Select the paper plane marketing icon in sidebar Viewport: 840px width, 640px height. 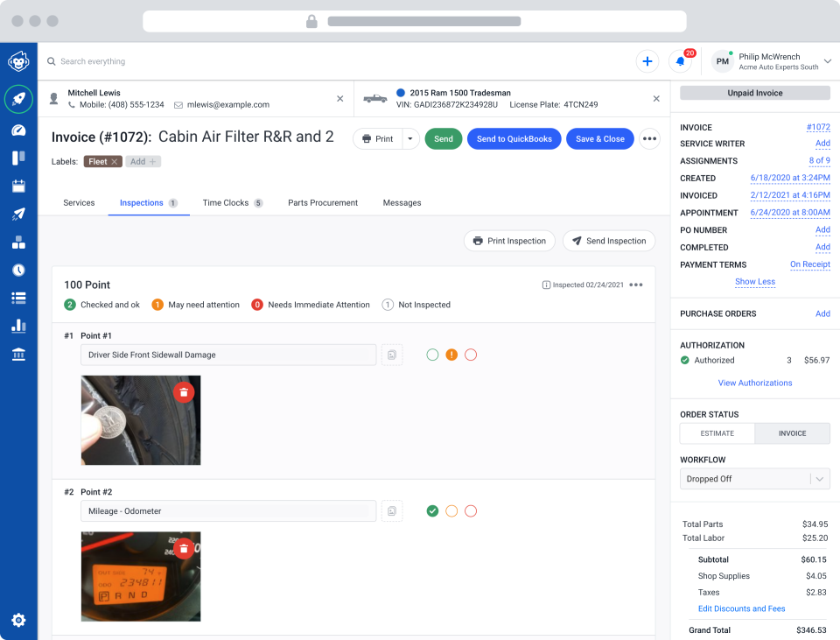tap(18, 214)
